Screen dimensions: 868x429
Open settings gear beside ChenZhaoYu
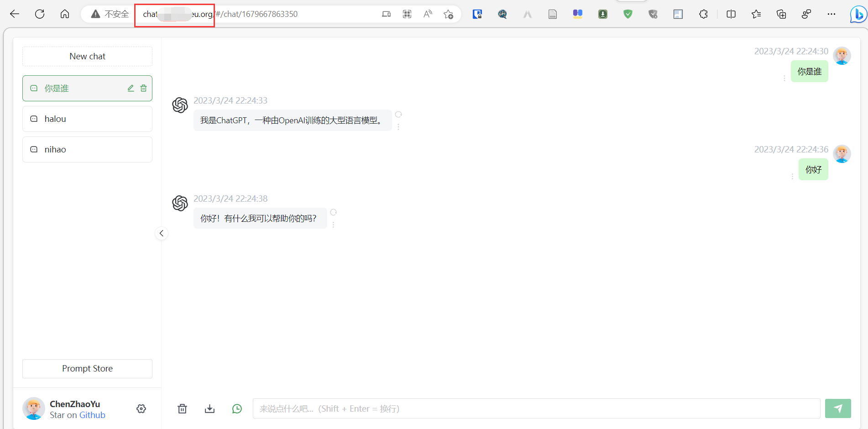141,409
